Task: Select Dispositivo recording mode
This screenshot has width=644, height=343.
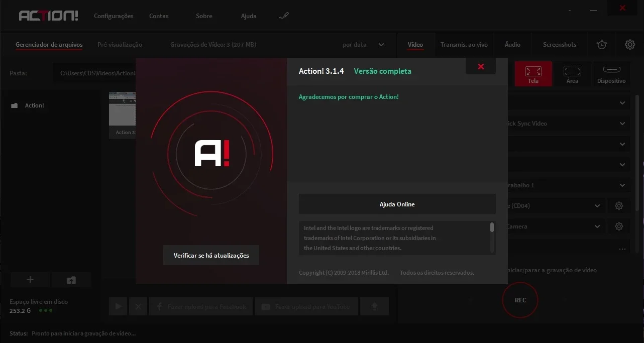Action: (611, 74)
